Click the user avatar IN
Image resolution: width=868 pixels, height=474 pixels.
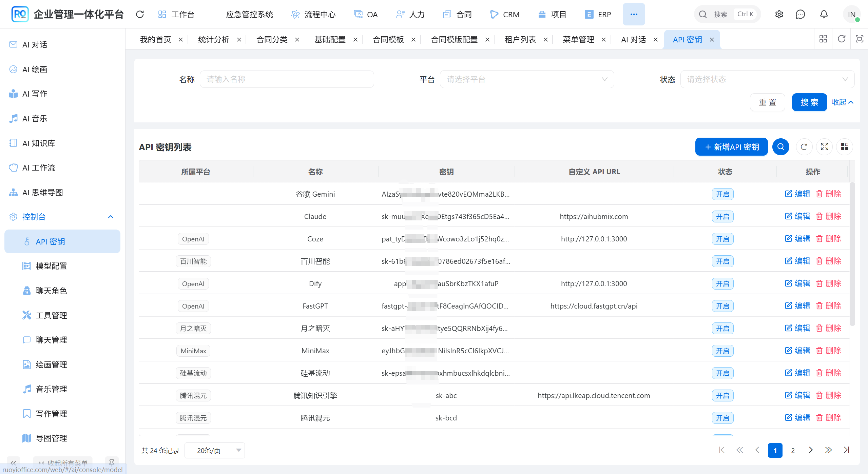tap(852, 14)
